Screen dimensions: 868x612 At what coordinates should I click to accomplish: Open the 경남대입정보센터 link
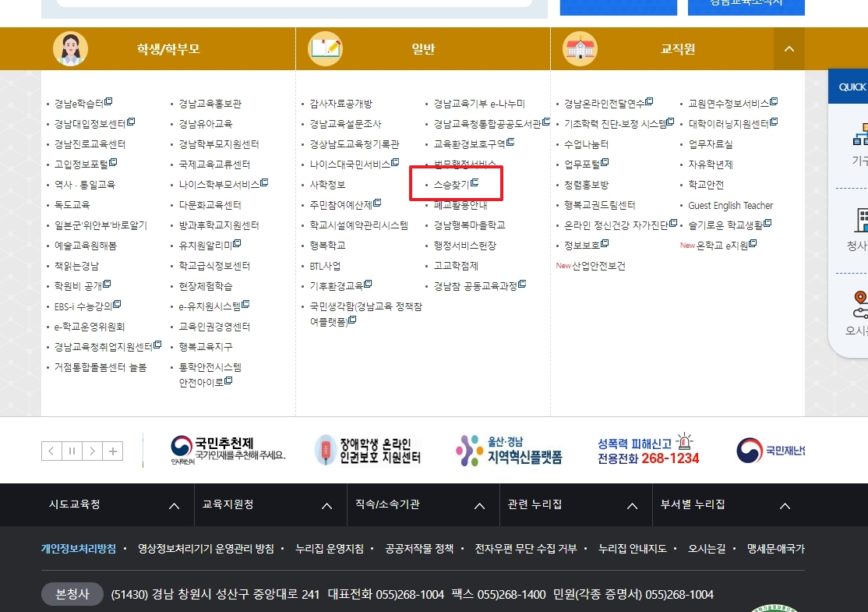pyautogui.click(x=94, y=123)
